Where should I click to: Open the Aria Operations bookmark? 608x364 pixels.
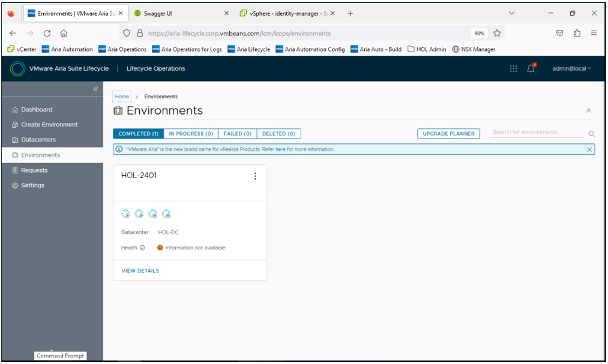tap(122, 49)
